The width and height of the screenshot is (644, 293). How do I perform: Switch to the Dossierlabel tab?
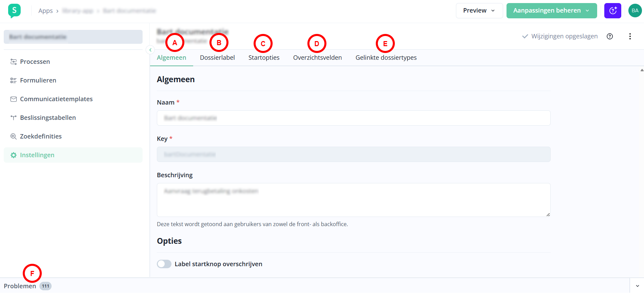tap(217, 58)
